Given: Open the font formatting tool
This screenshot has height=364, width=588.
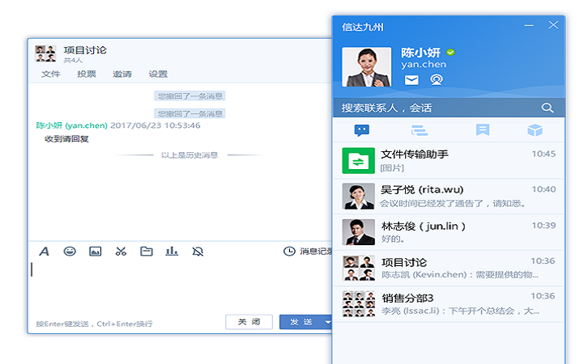Looking at the screenshot, I should pos(45,252).
